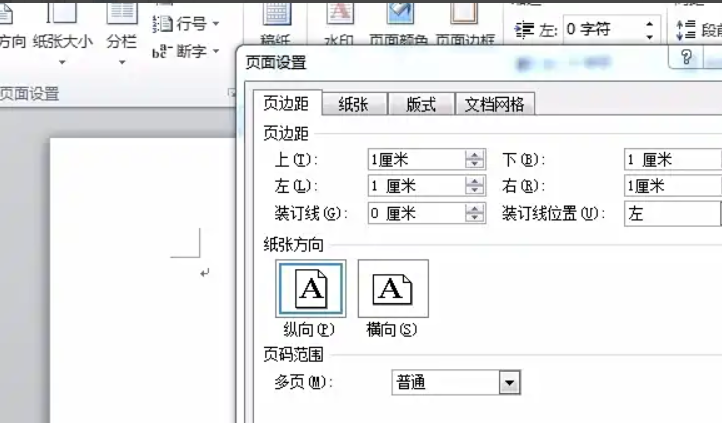Decrease the 装订线(G) gutter value
The image size is (722, 423).
[474, 218]
